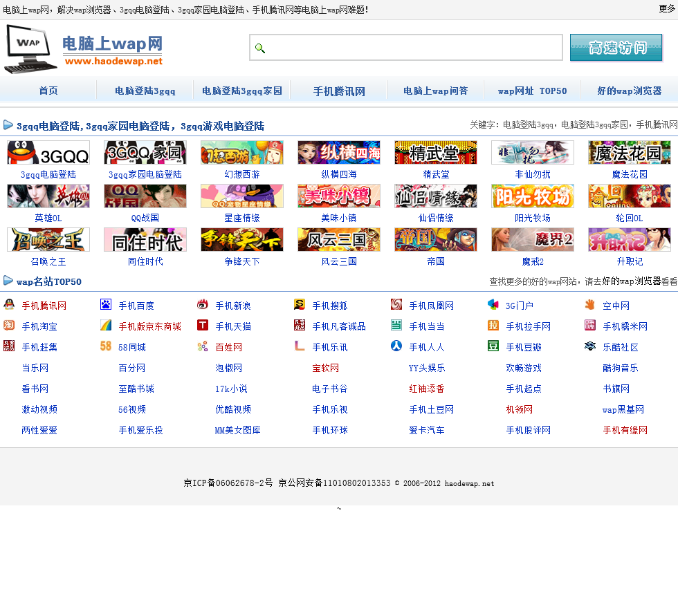Click the Ganji red icon
The height and width of the screenshot is (616, 678).
[x=9, y=346]
